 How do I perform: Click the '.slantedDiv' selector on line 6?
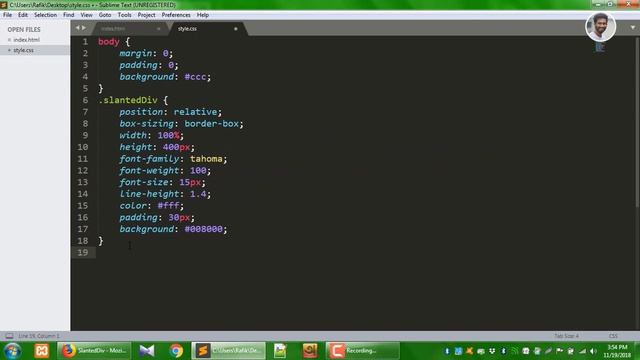pos(128,100)
